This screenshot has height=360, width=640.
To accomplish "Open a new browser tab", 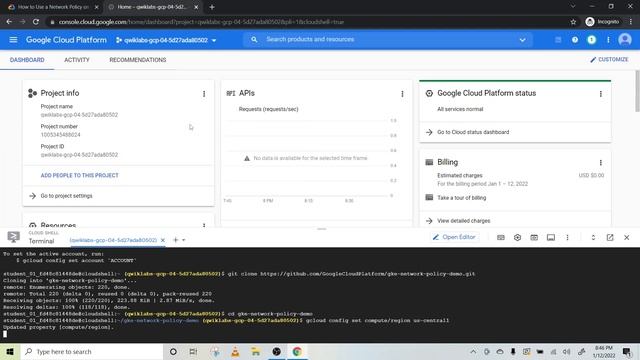I will click(212, 7).
